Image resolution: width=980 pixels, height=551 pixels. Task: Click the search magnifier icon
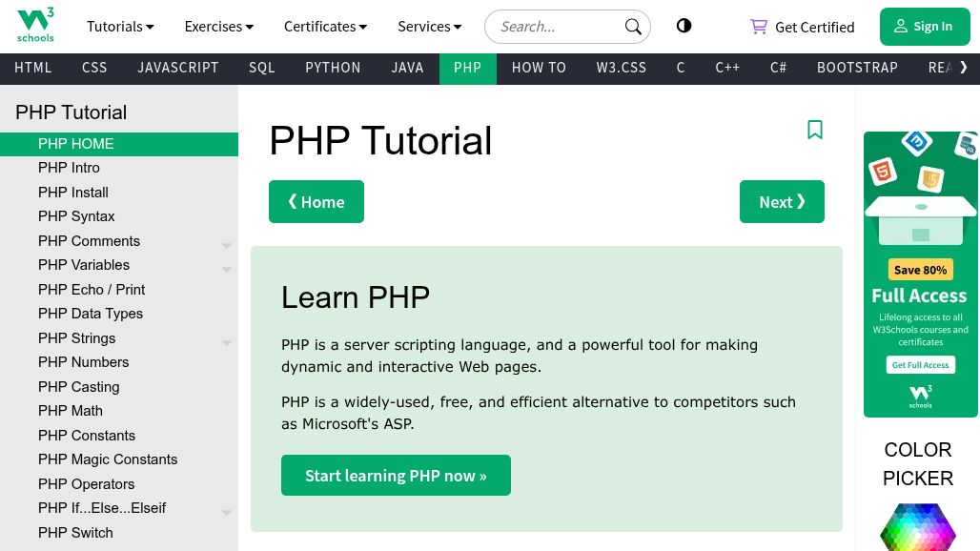tap(633, 27)
